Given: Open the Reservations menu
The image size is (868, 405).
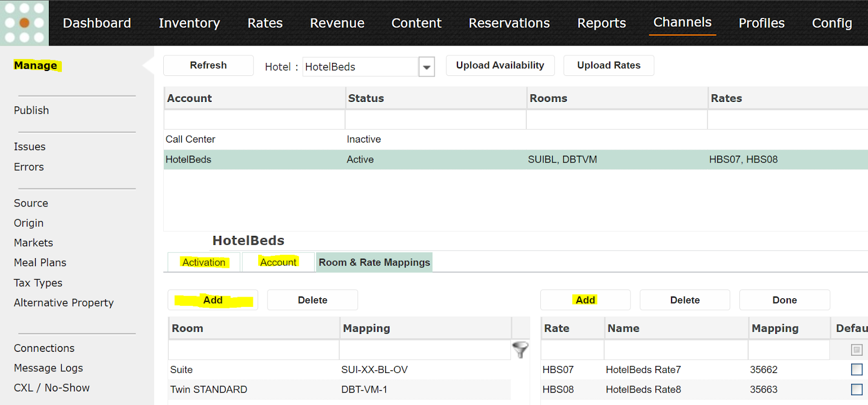Looking at the screenshot, I should (x=509, y=23).
